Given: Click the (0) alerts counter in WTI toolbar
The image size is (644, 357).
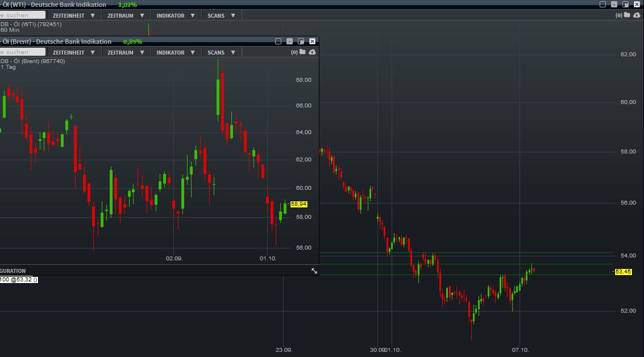Looking at the screenshot, I should click(x=618, y=15).
